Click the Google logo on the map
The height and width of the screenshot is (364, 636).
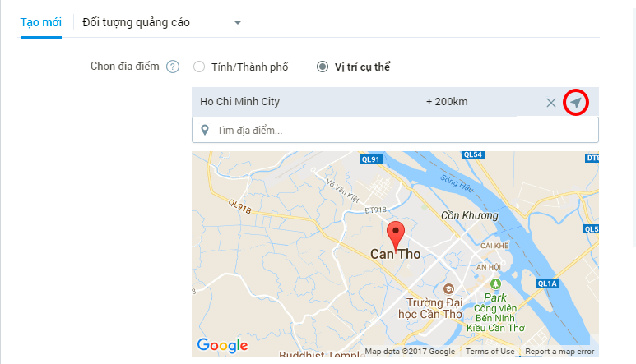(222, 345)
